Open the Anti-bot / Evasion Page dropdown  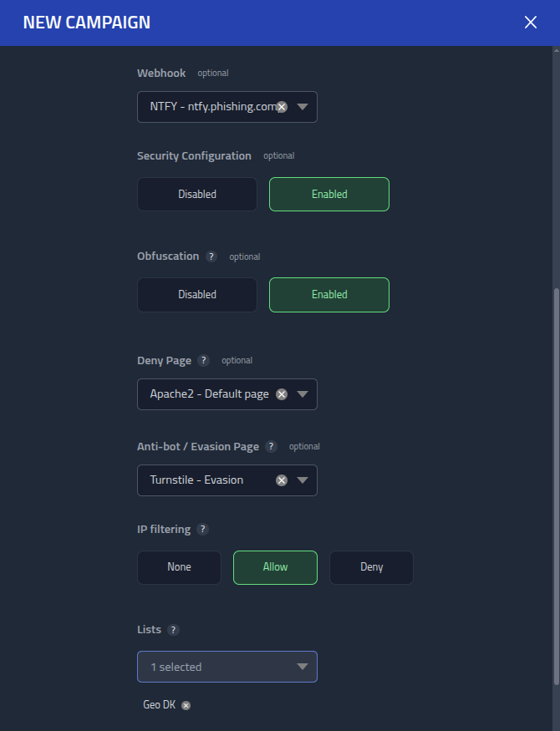point(303,480)
